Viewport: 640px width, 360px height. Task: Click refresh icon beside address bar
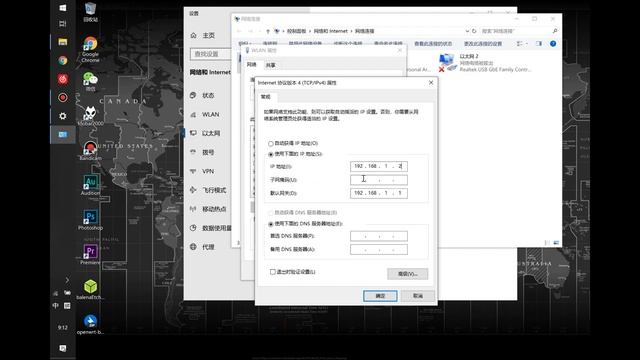(474, 31)
